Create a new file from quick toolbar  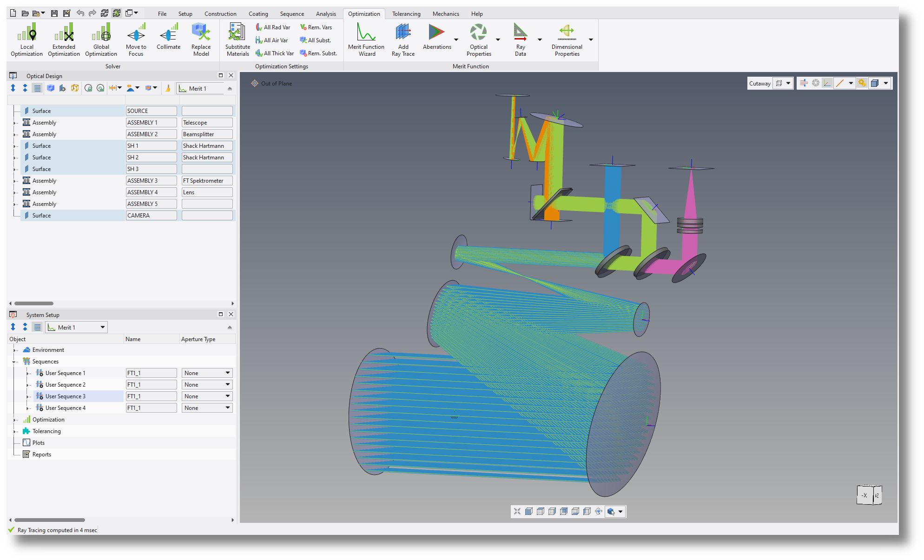click(13, 13)
